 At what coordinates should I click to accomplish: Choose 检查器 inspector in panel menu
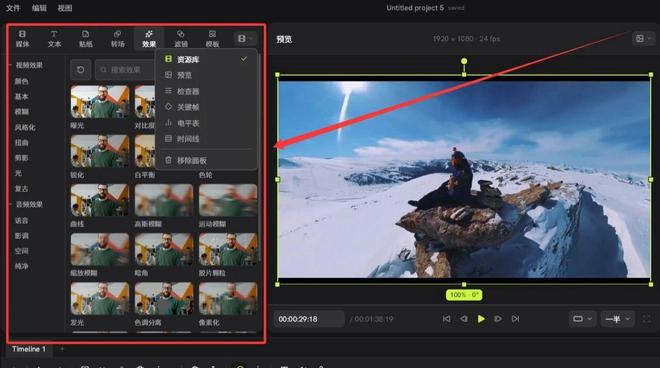coord(206,91)
